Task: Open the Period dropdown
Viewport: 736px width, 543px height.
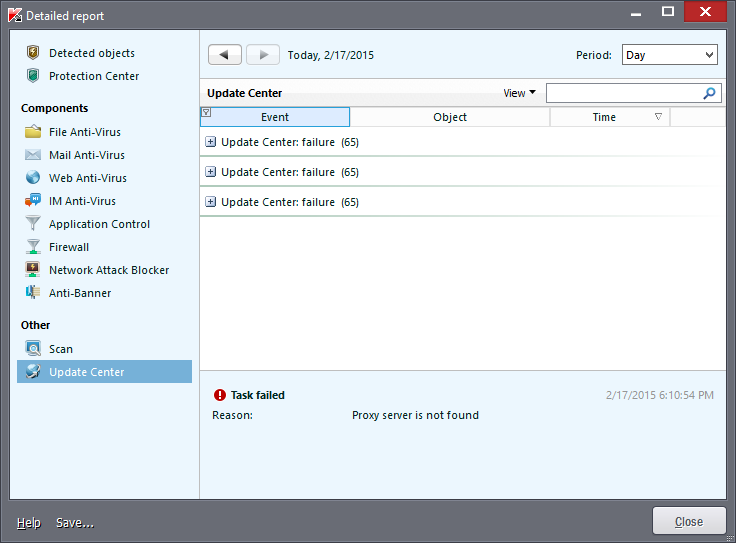Action: [x=669, y=55]
